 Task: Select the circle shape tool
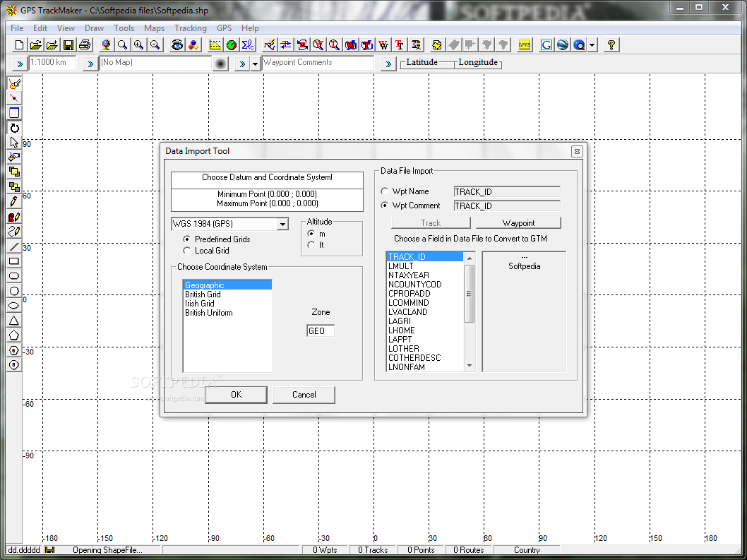tap(14, 291)
